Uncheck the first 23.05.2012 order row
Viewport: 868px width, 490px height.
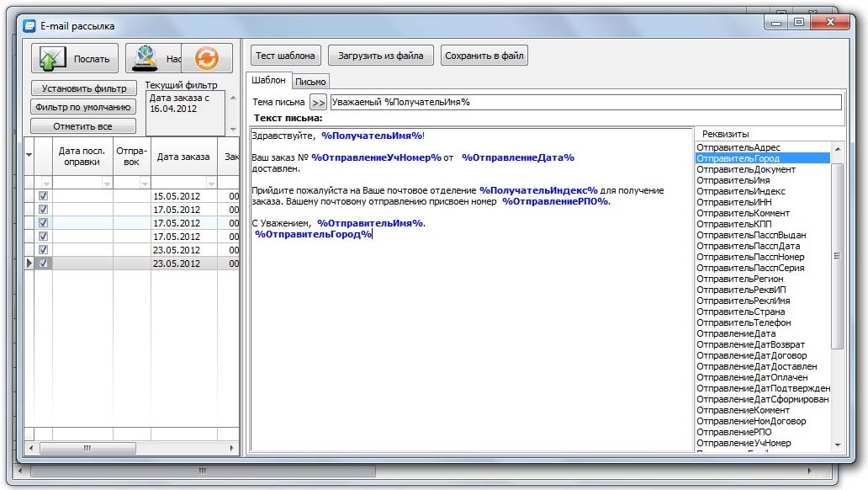[x=44, y=250]
